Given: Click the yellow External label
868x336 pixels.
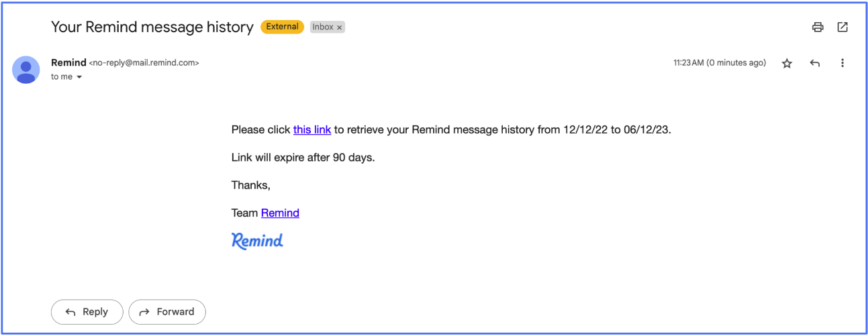Looking at the screenshot, I should pos(282,27).
